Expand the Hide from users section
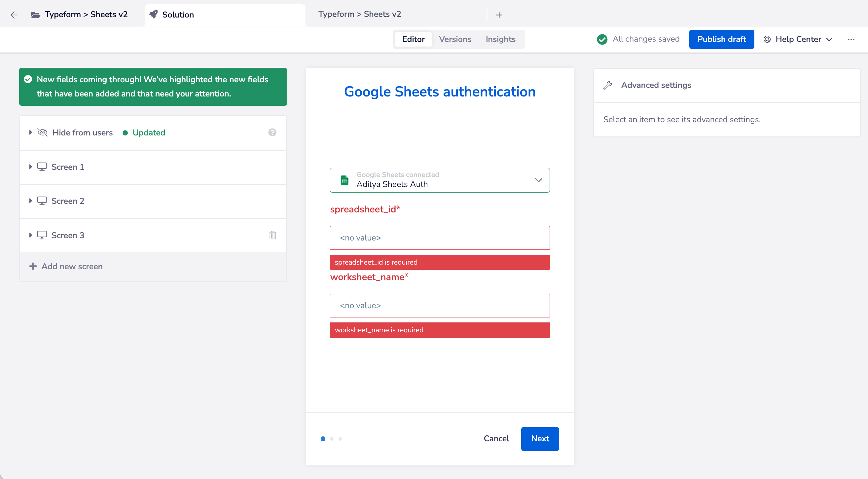The height and width of the screenshot is (479, 868). click(x=29, y=133)
